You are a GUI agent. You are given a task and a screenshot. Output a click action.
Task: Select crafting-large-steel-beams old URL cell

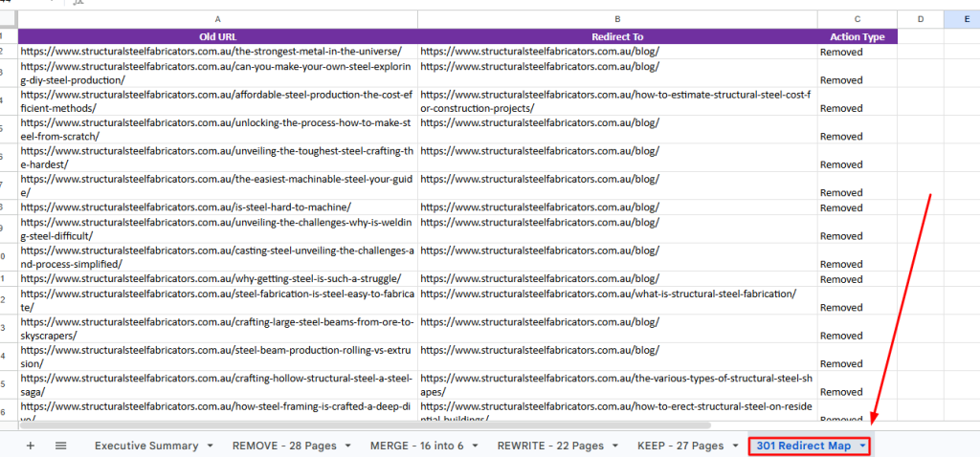(x=217, y=328)
